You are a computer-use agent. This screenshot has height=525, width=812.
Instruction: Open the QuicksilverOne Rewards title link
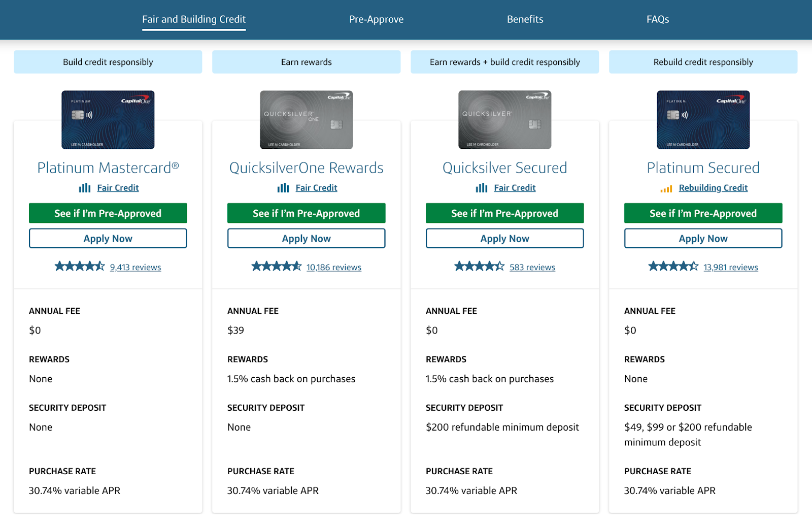307,168
